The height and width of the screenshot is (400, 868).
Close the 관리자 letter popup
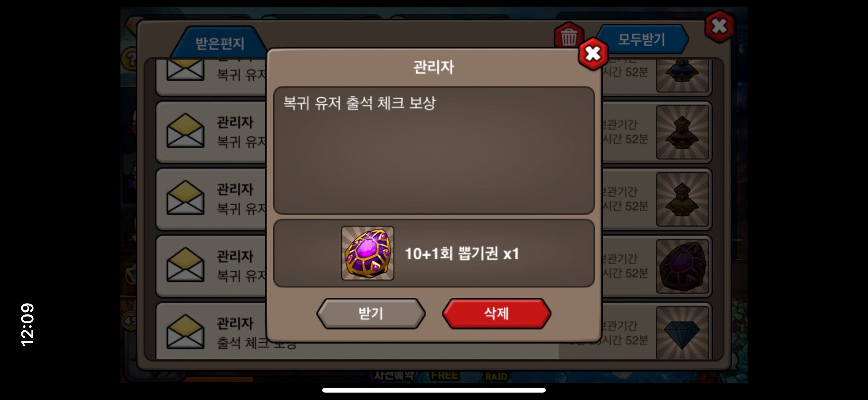click(593, 54)
